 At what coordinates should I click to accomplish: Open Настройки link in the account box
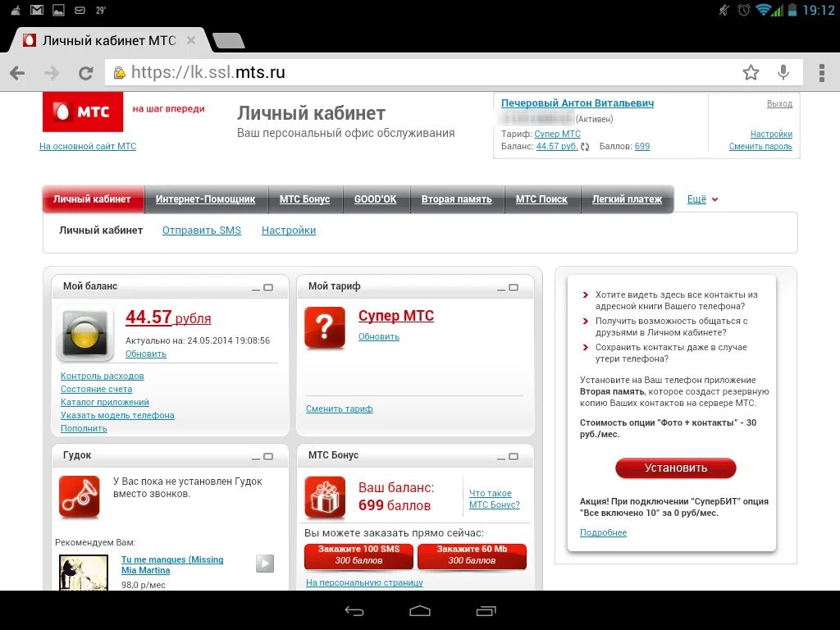click(771, 134)
